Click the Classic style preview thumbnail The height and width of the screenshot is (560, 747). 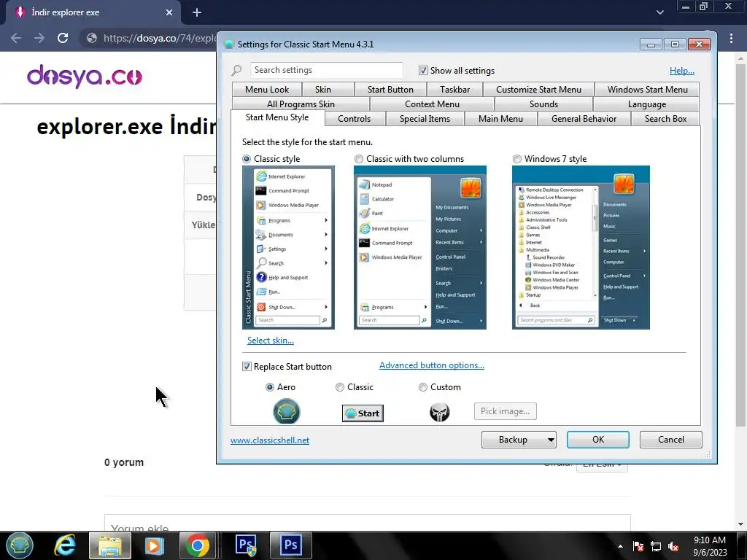point(288,247)
